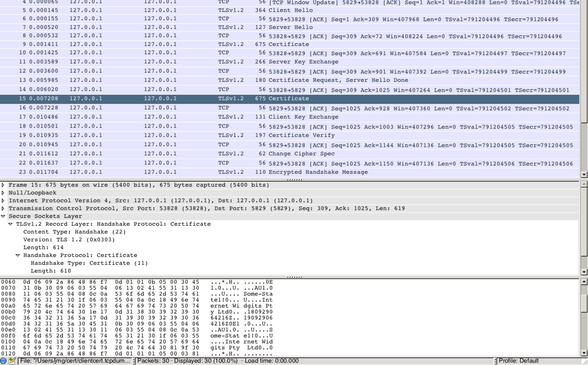Screen dimensions: 588x365
Task: Click packet list scrollbar down arrow
Action: (584, 174)
